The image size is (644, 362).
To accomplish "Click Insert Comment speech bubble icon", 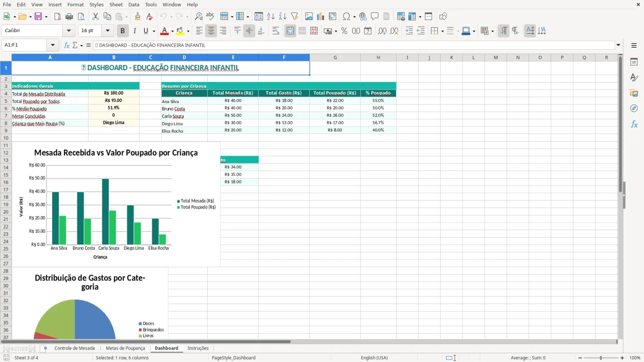I will [375, 17].
